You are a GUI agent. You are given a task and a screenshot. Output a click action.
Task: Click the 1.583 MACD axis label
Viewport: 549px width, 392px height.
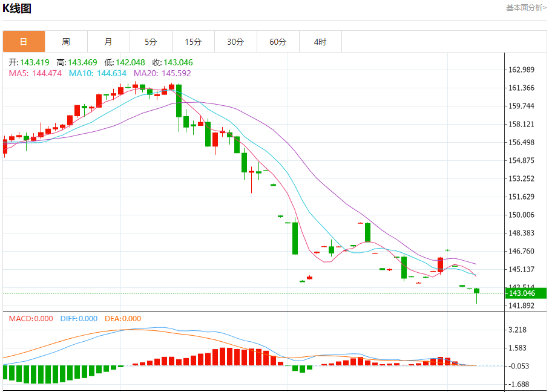(x=519, y=348)
